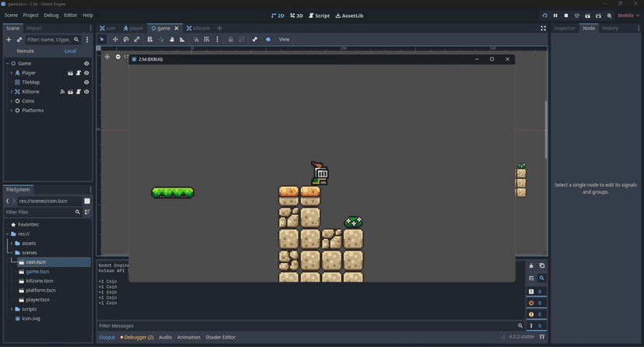Switch to the History dock tab
The height and width of the screenshot is (347, 644).
click(610, 28)
